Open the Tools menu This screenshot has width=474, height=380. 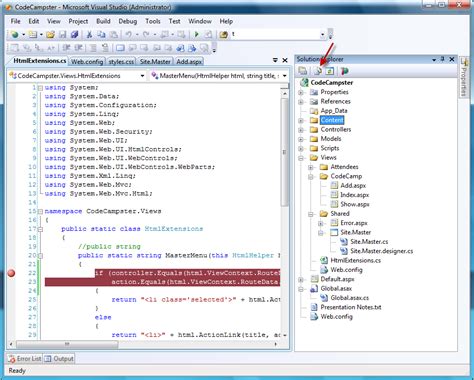153,21
